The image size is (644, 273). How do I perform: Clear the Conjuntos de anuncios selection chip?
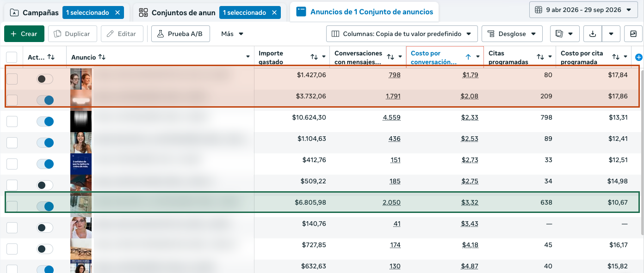point(274,12)
